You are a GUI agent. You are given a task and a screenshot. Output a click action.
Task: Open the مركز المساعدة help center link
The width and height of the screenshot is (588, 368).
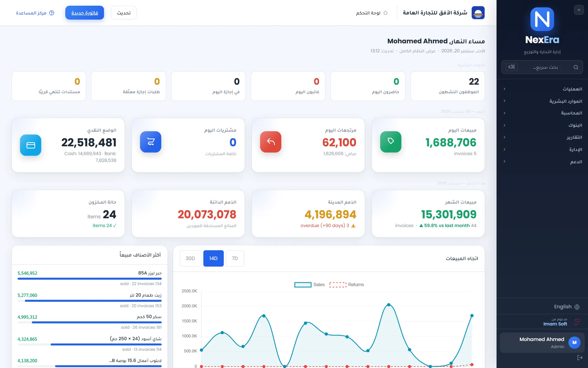click(35, 13)
